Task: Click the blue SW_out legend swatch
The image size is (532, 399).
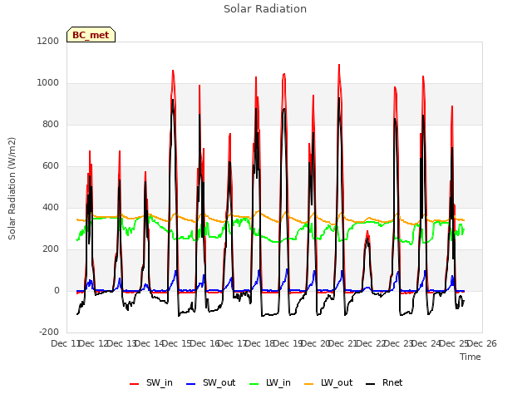Action: 191,384
